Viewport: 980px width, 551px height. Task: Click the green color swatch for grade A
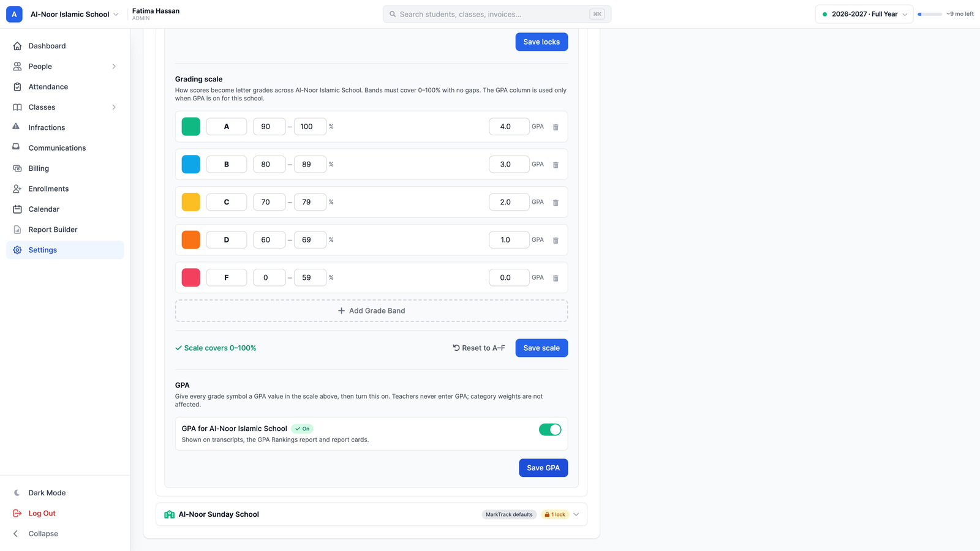coord(191,127)
